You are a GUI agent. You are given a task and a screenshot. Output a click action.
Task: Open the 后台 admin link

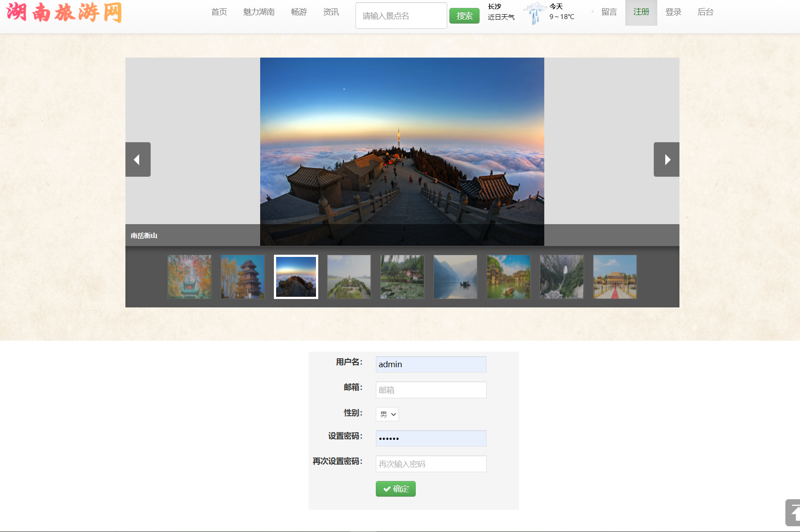[x=705, y=12]
